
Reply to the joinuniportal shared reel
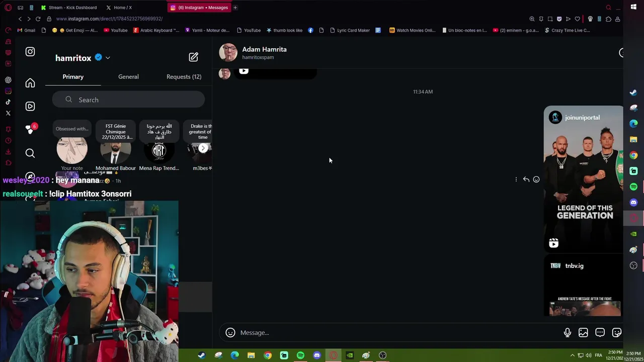click(x=526, y=179)
